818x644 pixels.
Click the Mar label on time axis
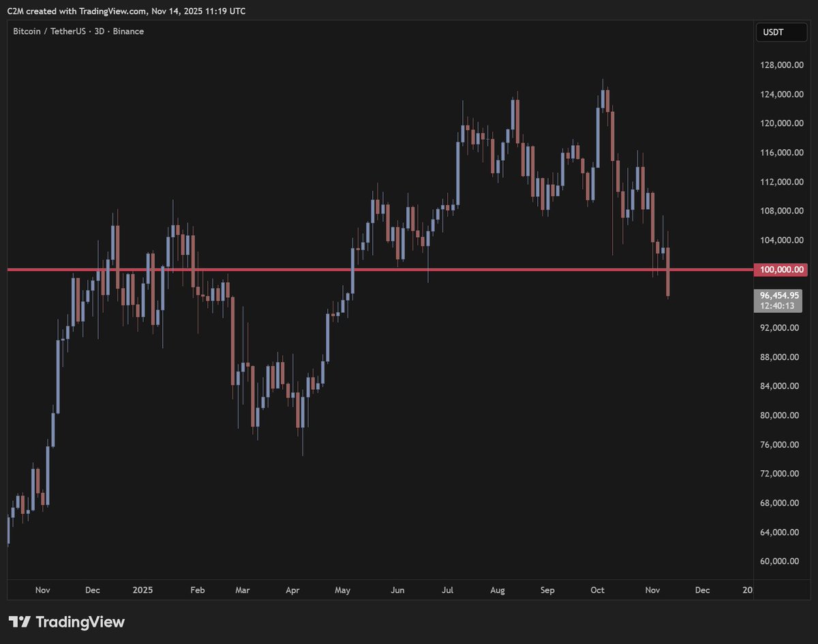(243, 590)
